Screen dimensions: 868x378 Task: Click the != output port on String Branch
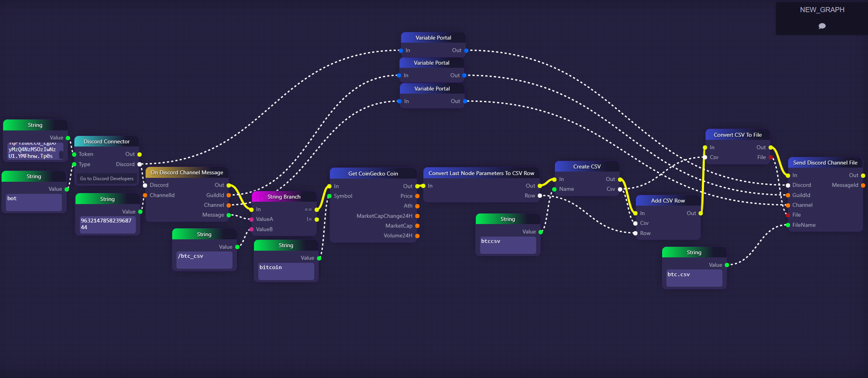[x=317, y=219]
